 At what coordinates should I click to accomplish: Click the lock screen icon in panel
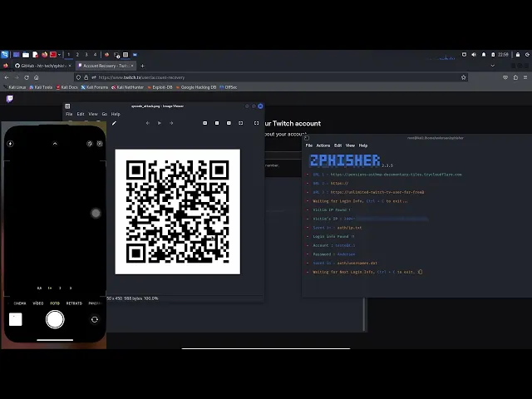pyautogui.click(x=518, y=55)
